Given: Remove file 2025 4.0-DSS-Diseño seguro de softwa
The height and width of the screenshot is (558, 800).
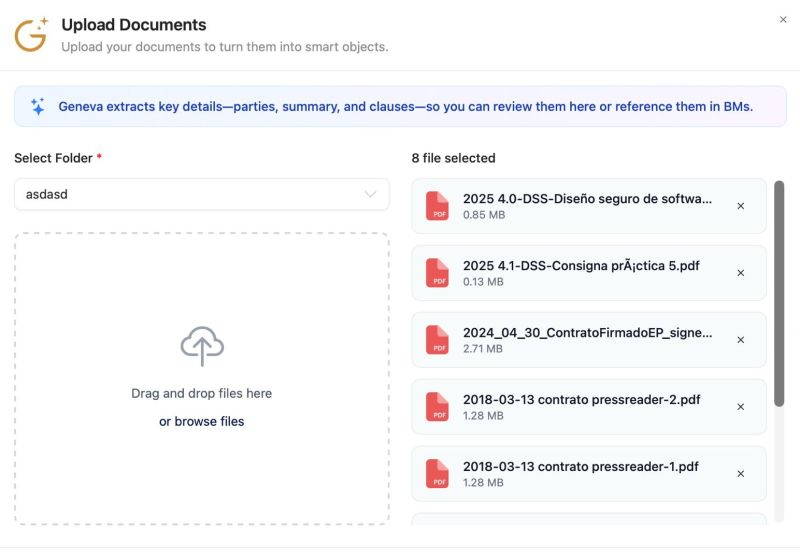Looking at the screenshot, I should point(741,206).
